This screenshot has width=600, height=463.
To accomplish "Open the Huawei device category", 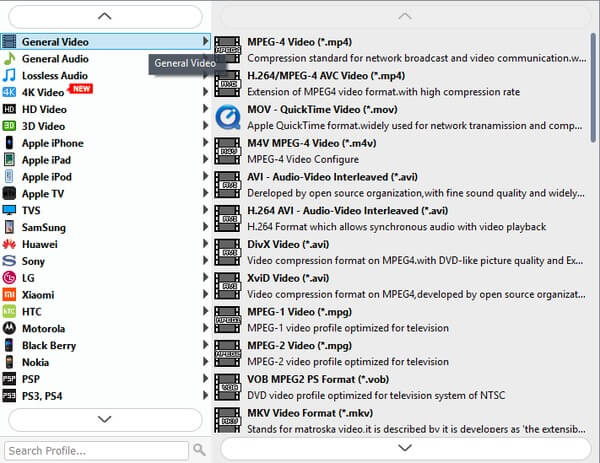I will point(106,244).
